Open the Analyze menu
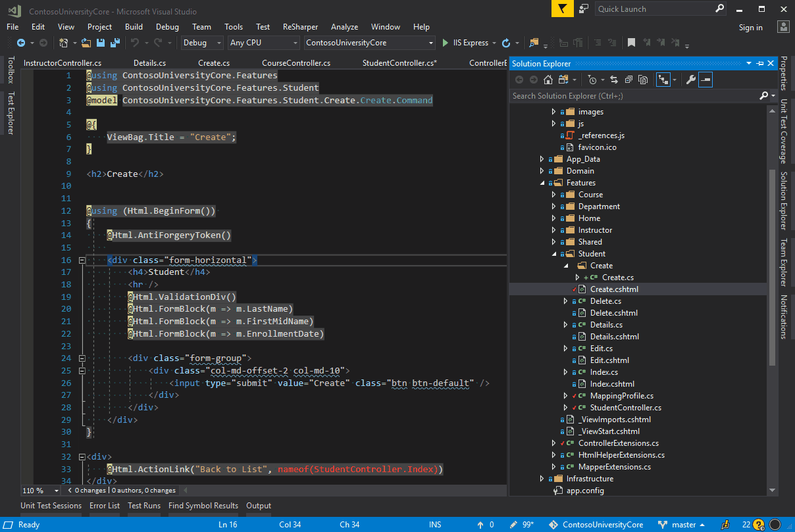Viewport: 795px width, 532px height. coord(344,27)
